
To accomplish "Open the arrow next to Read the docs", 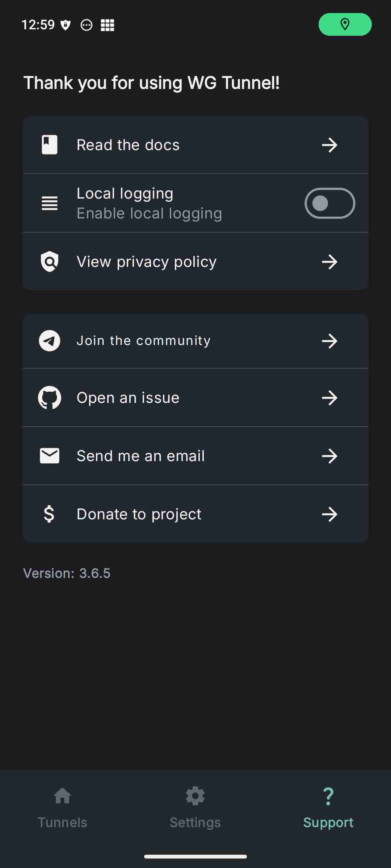I will click(x=329, y=145).
